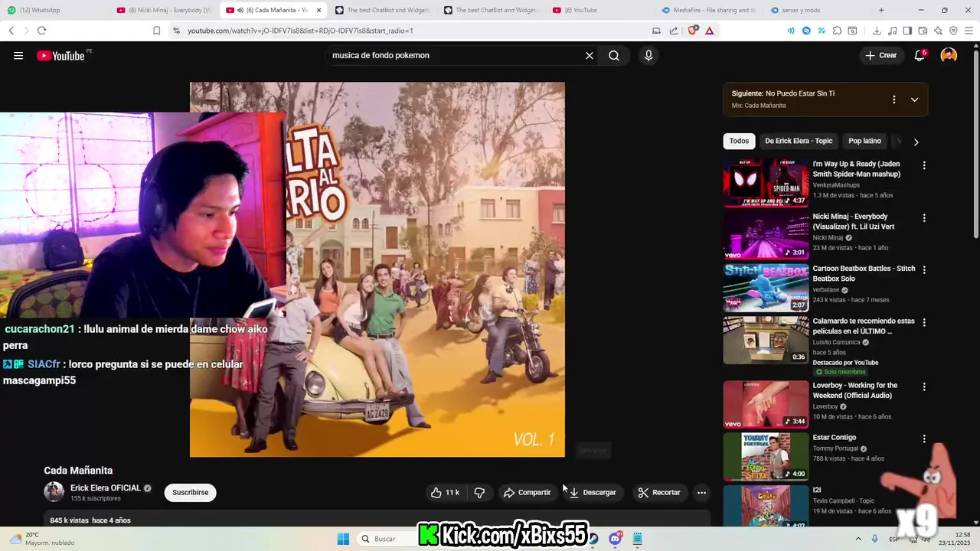Select the Pop latino filter chip
Viewport: 980px width, 551px height.
pos(864,141)
